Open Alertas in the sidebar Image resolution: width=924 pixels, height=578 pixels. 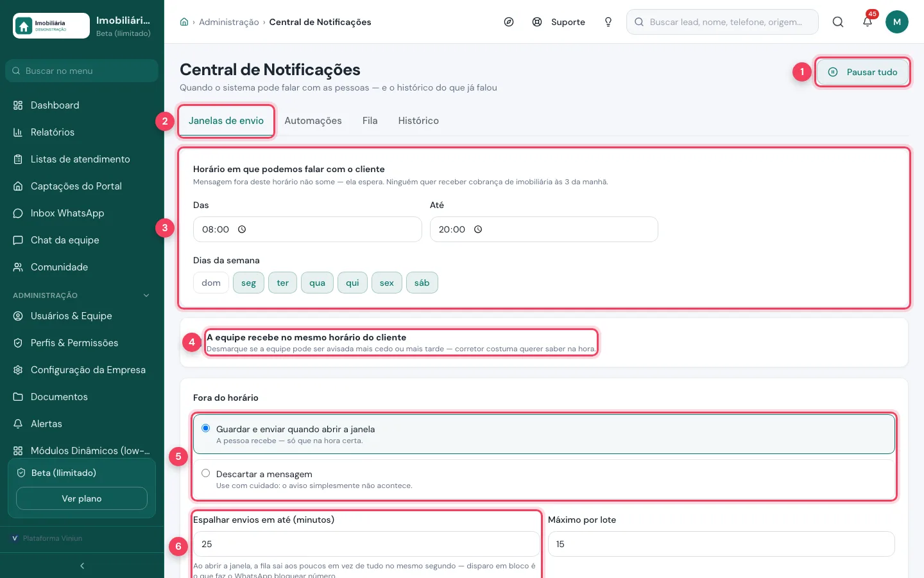(82, 424)
